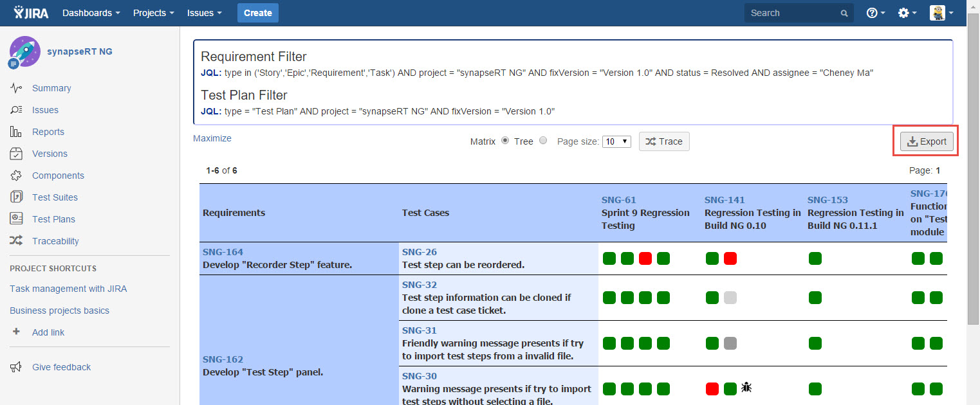Click the Versions box icon
This screenshot has height=405, width=980.
coord(17,154)
